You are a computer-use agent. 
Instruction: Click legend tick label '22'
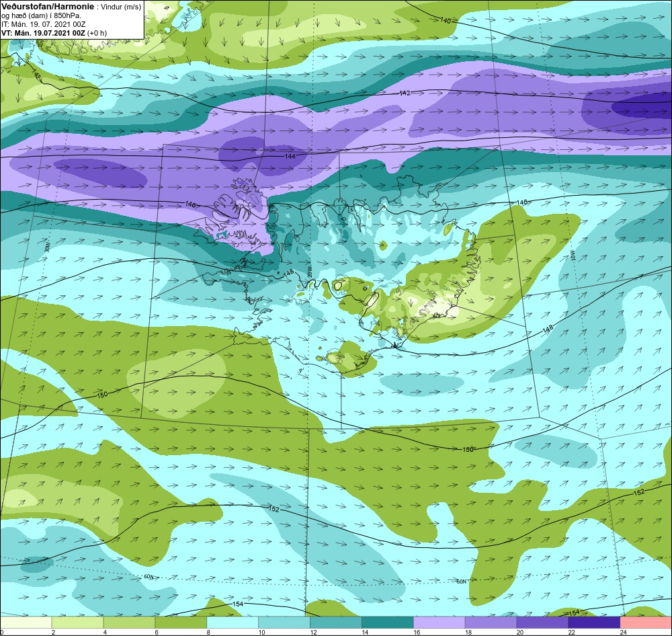coord(571,632)
